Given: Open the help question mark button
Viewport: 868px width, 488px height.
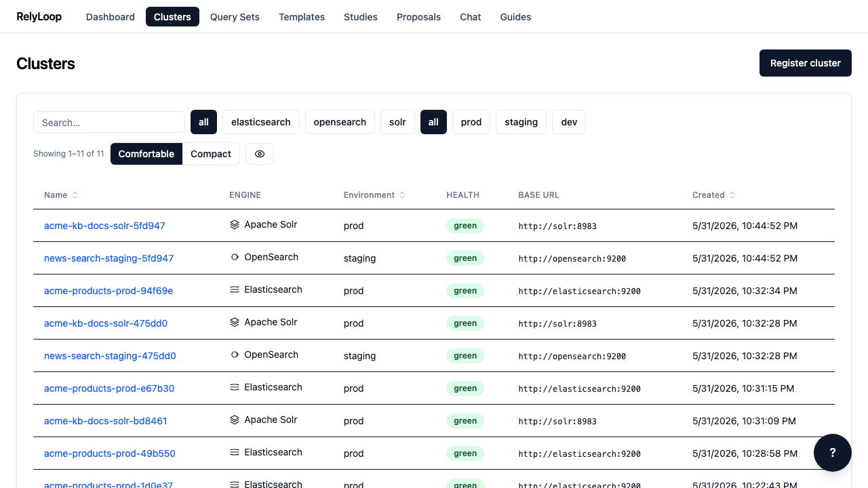Looking at the screenshot, I should 833,453.
